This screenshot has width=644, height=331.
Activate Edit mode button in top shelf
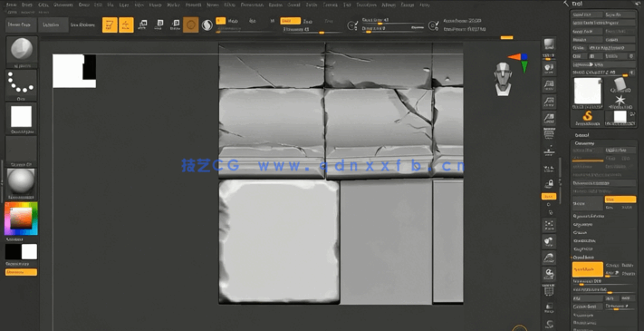[110, 25]
